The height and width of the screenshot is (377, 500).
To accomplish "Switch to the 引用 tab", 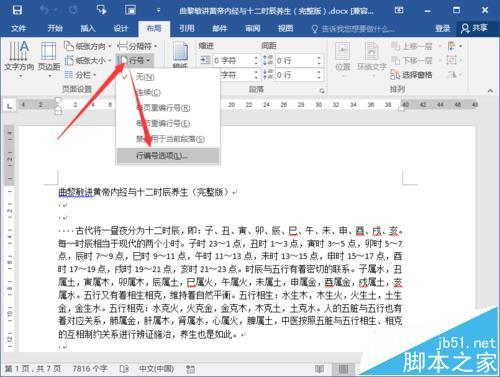I will tap(187, 29).
